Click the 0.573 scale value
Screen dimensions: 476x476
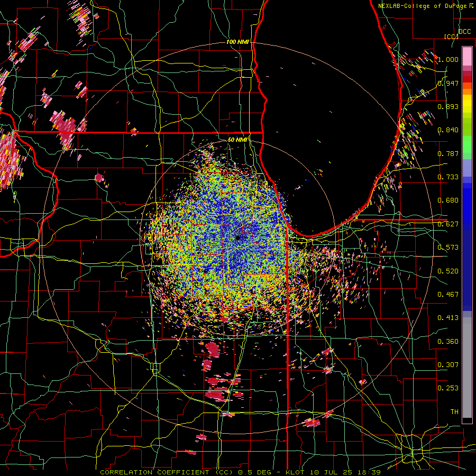(448, 248)
